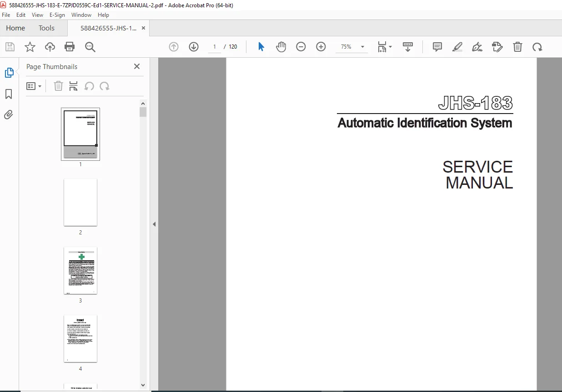562x392 pixels.
Task: Click the upload to cloud icon
Action: click(50, 47)
